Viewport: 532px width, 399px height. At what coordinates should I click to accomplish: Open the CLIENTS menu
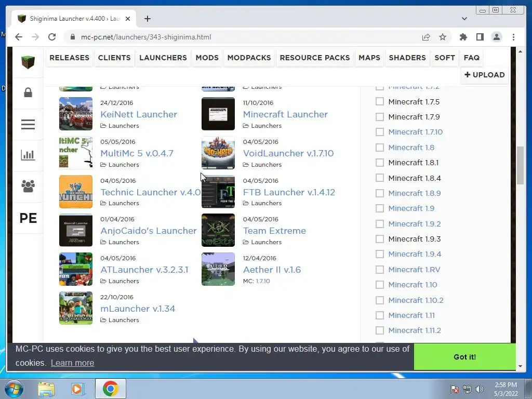coord(114,58)
